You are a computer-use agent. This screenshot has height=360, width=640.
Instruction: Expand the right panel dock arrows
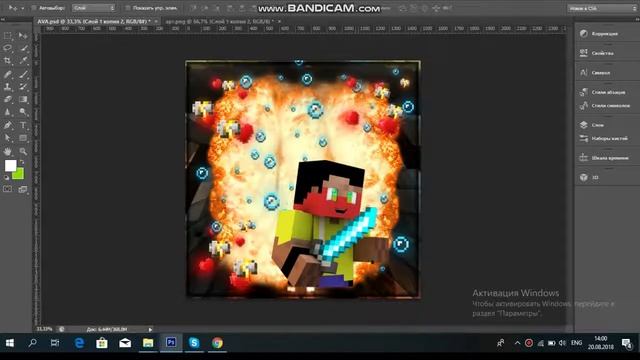[636, 19]
